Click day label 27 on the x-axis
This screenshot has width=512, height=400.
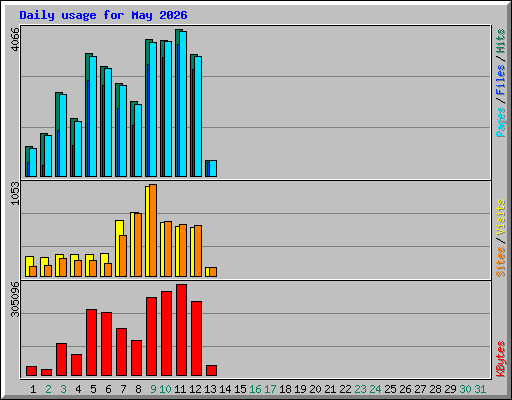pyautogui.click(x=420, y=389)
